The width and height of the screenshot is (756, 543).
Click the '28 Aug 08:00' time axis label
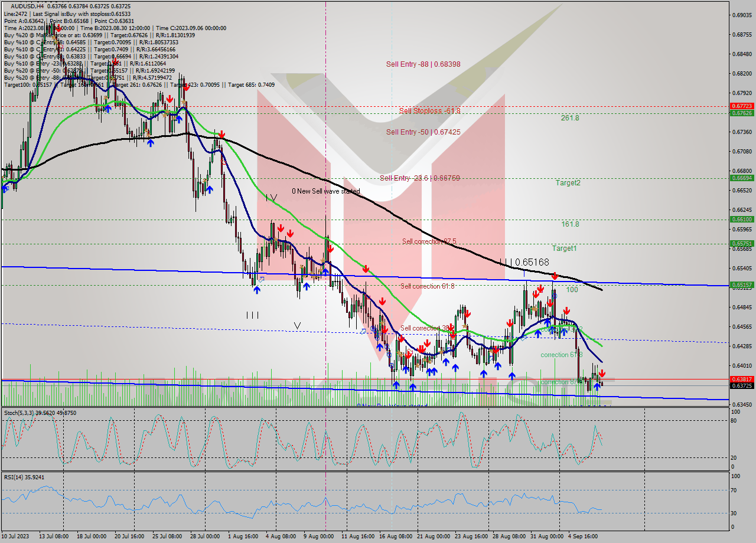point(509,537)
